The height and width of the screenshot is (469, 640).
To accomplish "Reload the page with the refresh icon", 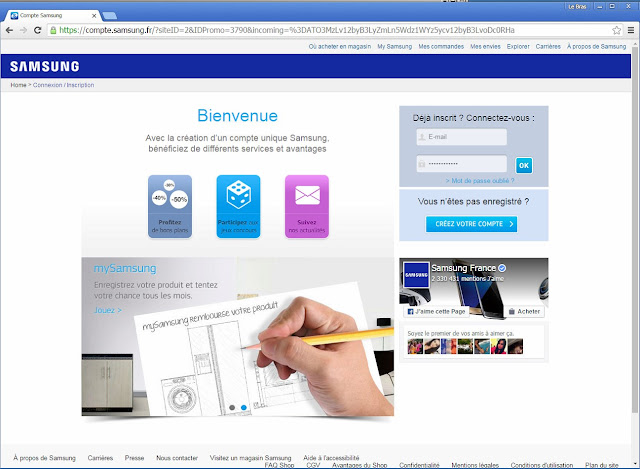I will [38, 30].
